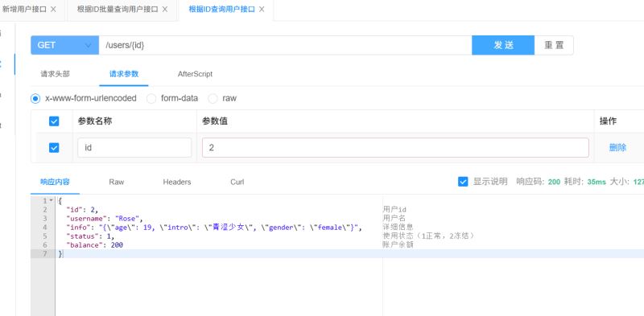Collapse the JSON fold arrow at line 1
This screenshot has height=316, width=644.
pyautogui.click(x=51, y=201)
